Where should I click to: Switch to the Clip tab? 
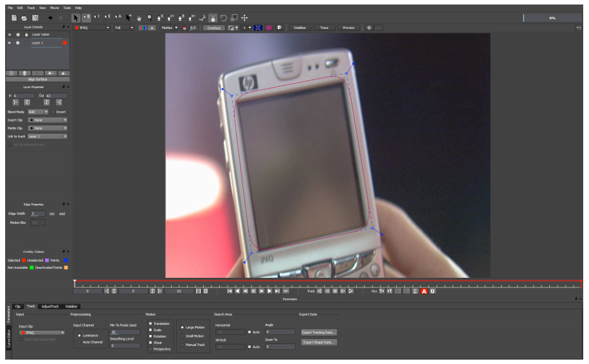tap(17, 307)
